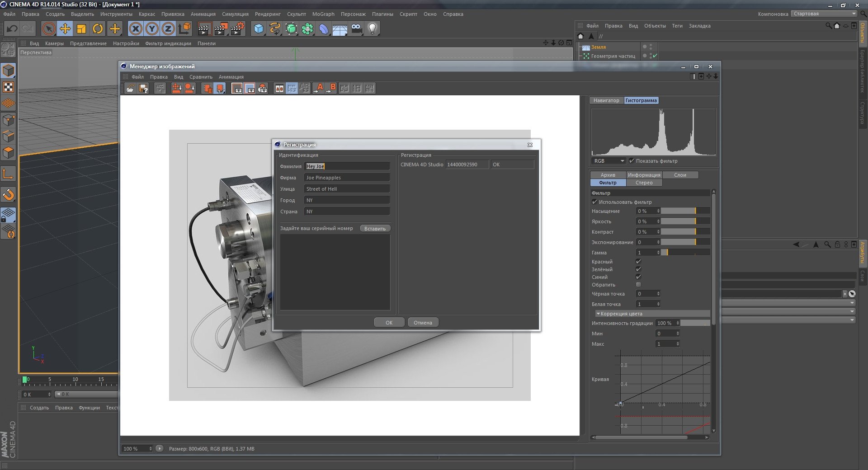Toggle the X axis lock icon
This screenshot has width=868, height=470.
[135, 29]
